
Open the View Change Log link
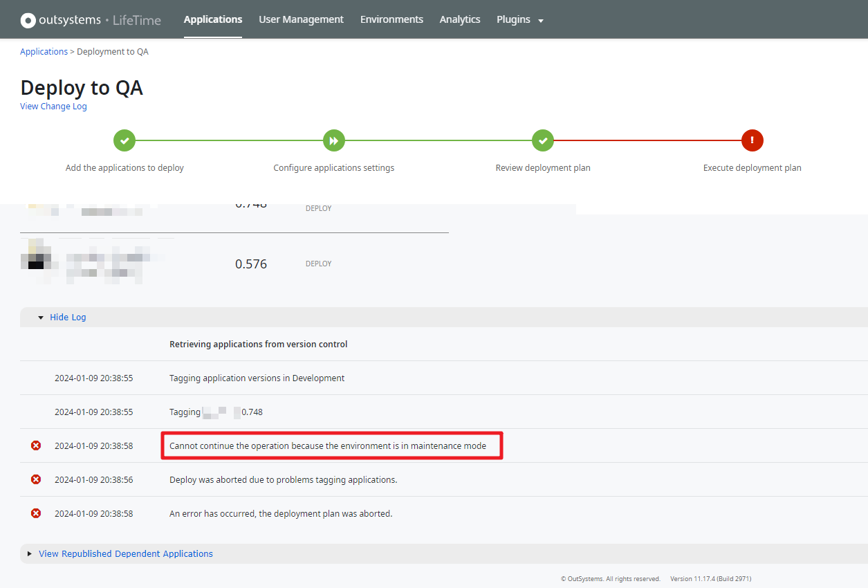[x=53, y=107]
